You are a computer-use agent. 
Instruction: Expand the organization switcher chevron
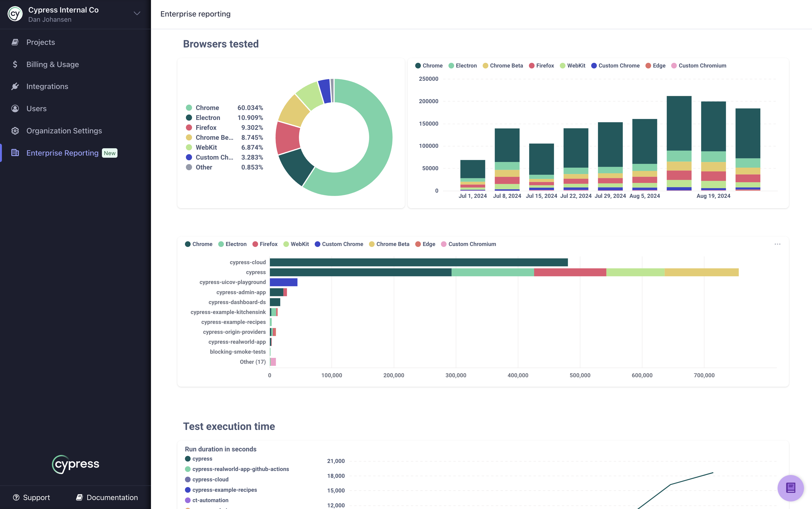[x=136, y=13]
